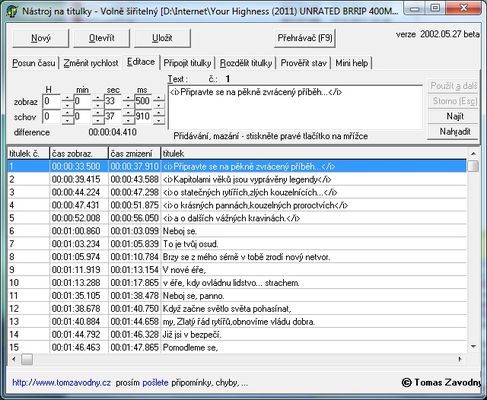Click the subtitle Text edit box

(295, 107)
